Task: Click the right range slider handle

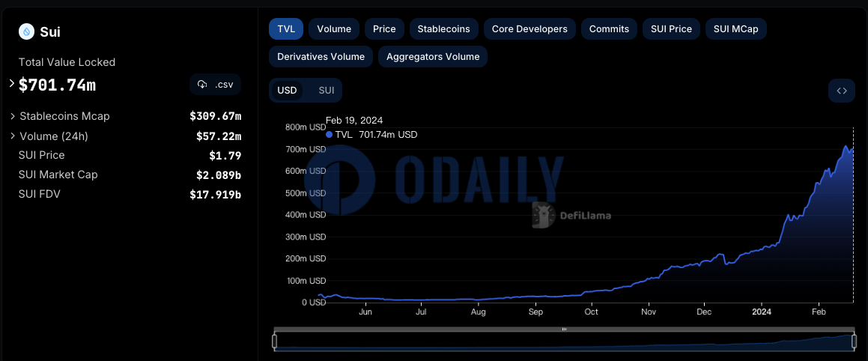Action: point(853,342)
